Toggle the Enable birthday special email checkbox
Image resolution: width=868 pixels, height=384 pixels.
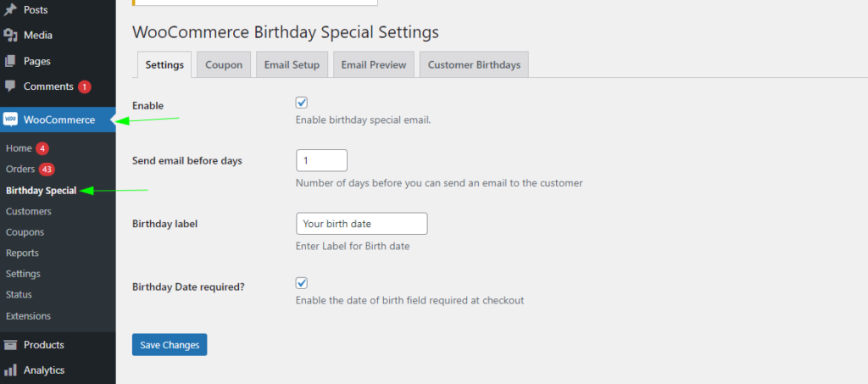click(x=302, y=103)
